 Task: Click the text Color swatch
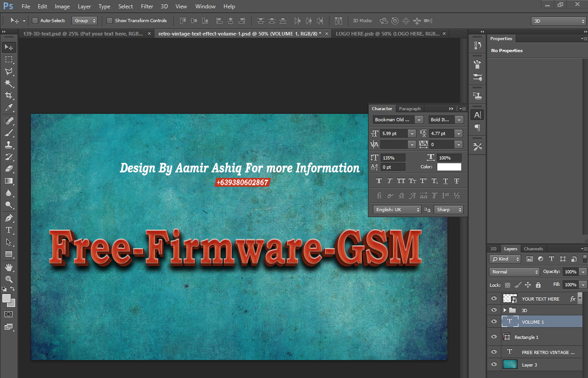coord(449,167)
